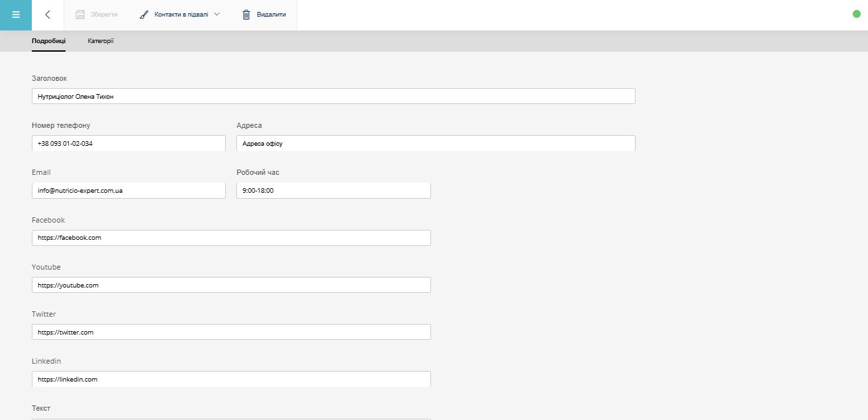This screenshot has height=420, width=868.
Task: Click the brush icon in toolbar
Action: 144,15
